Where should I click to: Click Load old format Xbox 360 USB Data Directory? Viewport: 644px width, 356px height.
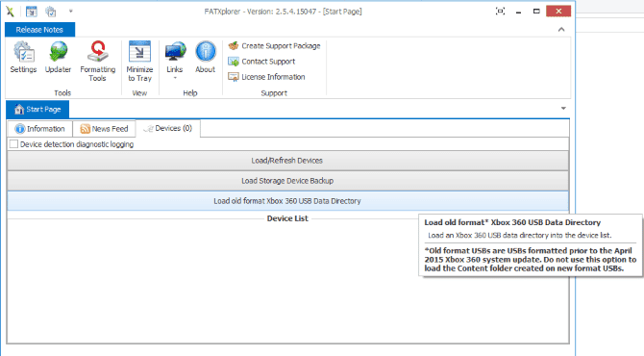(x=287, y=201)
